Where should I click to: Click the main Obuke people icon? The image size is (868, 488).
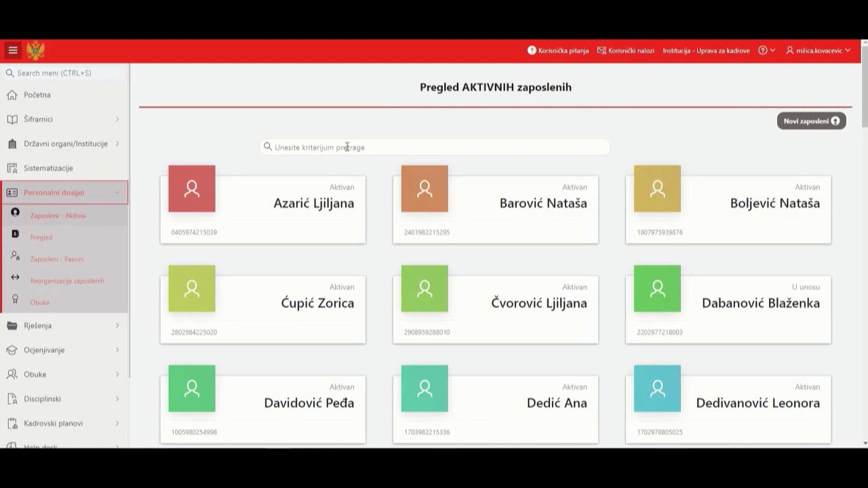pos(12,374)
